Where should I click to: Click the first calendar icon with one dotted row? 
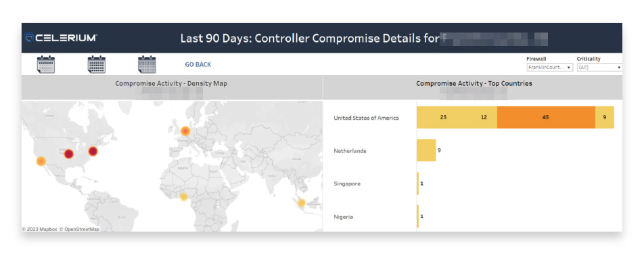pyautogui.click(x=45, y=64)
